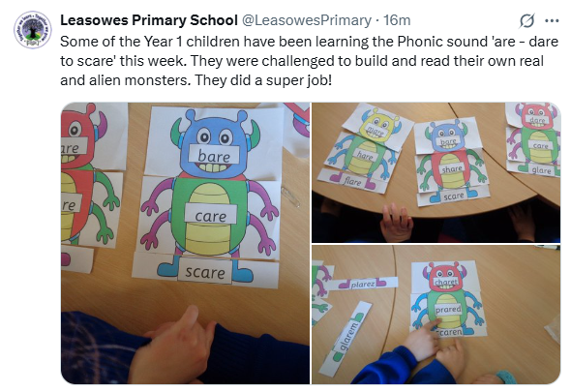Click the 'bare' mouth label on big blue monster
571x392 pixels.
point(214,155)
